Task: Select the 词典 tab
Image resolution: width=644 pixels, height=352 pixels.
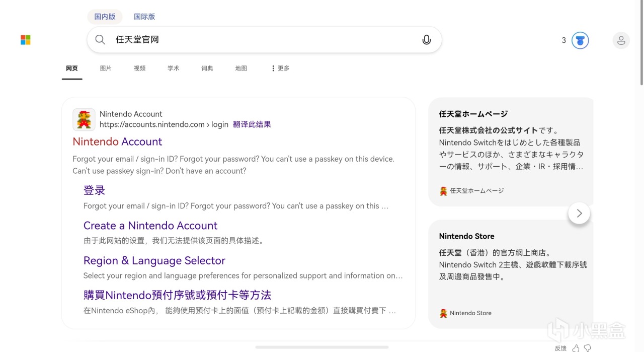Action: click(207, 68)
